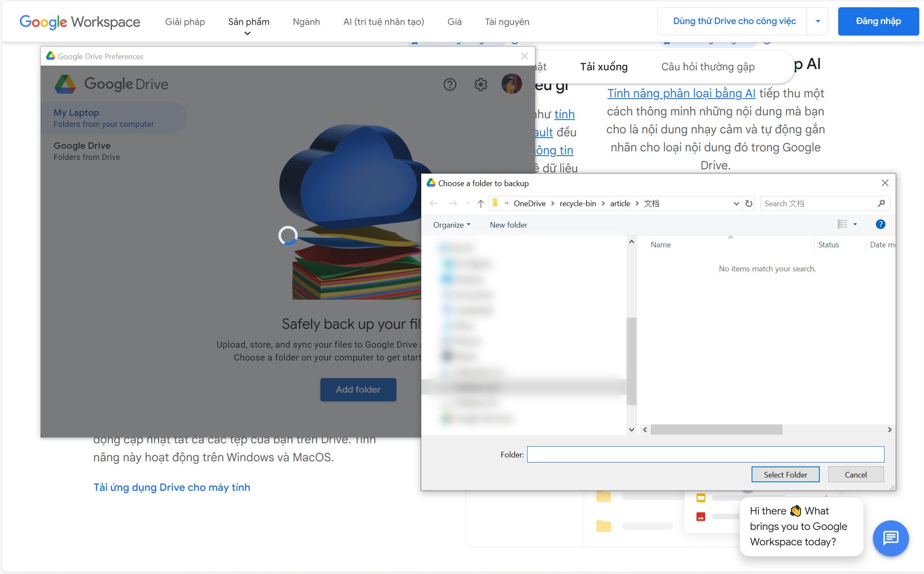Viewport: 924px width, 574px height.
Task: Open the chat bubble button on webpage
Action: coord(891,538)
